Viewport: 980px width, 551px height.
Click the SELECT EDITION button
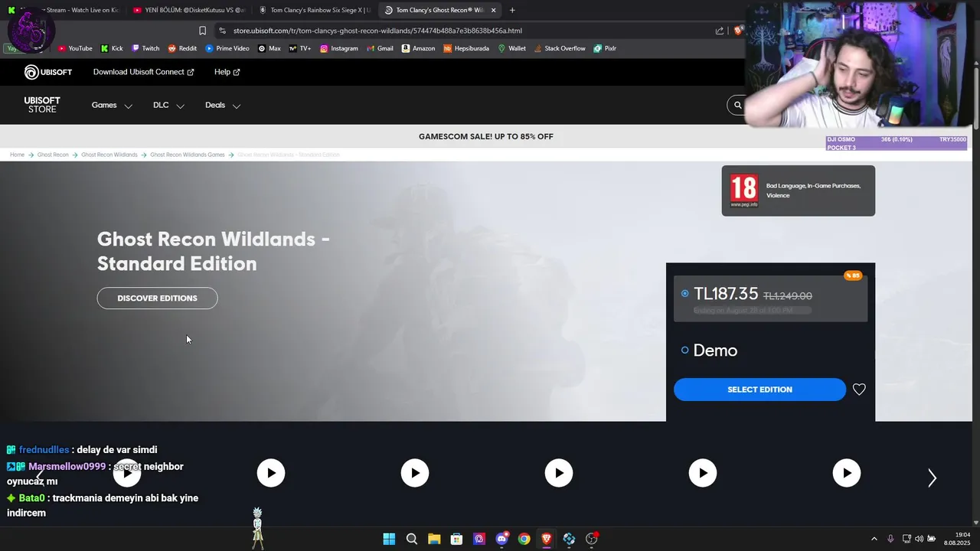[759, 390]
